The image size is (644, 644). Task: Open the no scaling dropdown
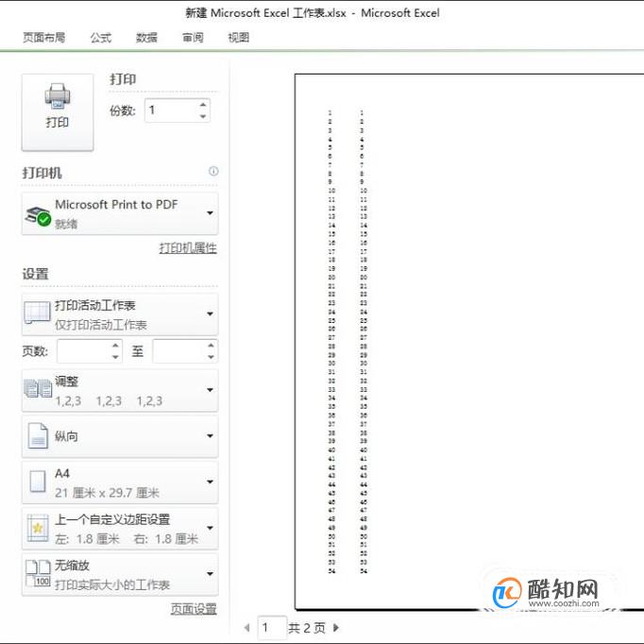pyautogui.click(x=120, y=574)
